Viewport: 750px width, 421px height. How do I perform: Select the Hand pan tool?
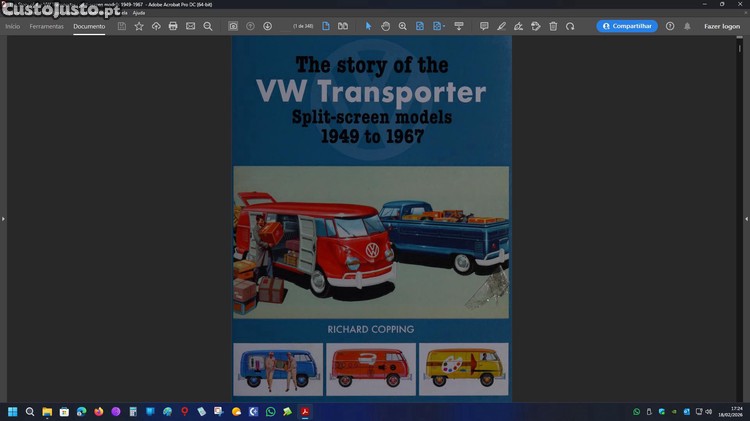(x=385, y=26)
